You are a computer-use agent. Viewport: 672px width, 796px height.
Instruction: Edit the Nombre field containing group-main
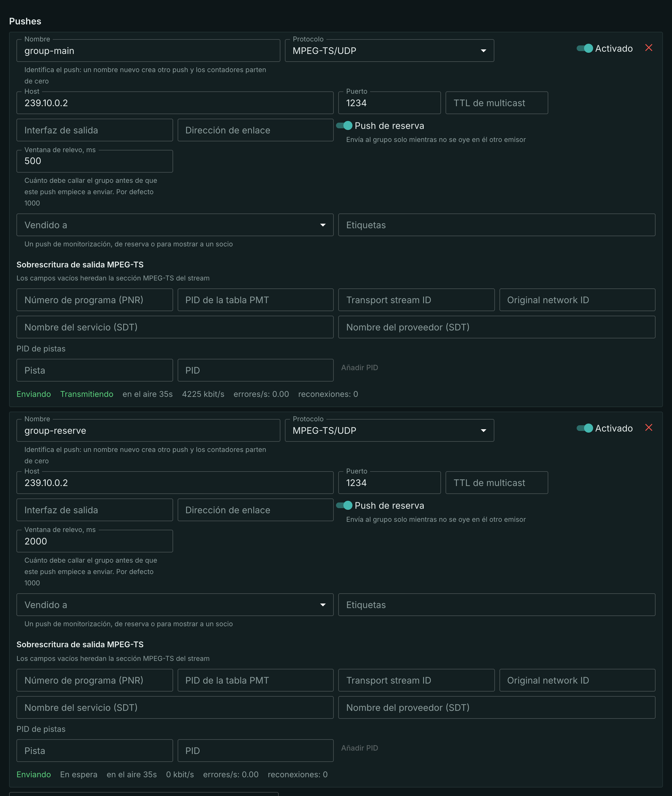point(148,51)
